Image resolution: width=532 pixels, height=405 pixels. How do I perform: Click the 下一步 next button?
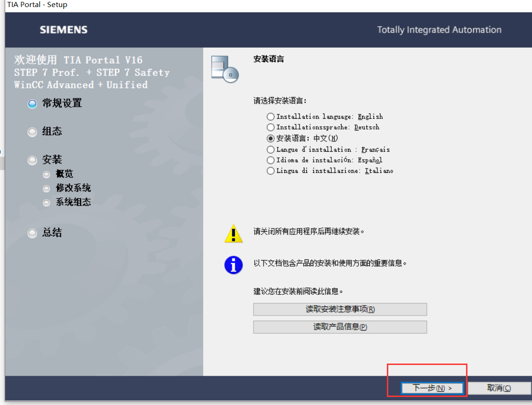[432, 388]
